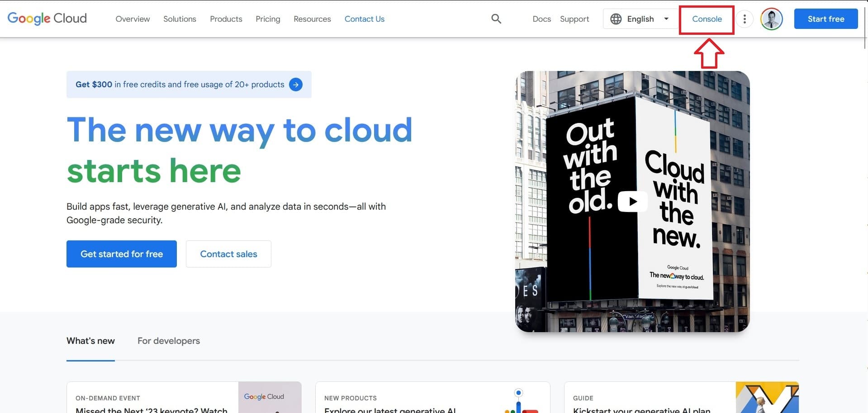Screen dimensions: 868x413
Task: Open the Solutions menu
Action: click(180, 19)
